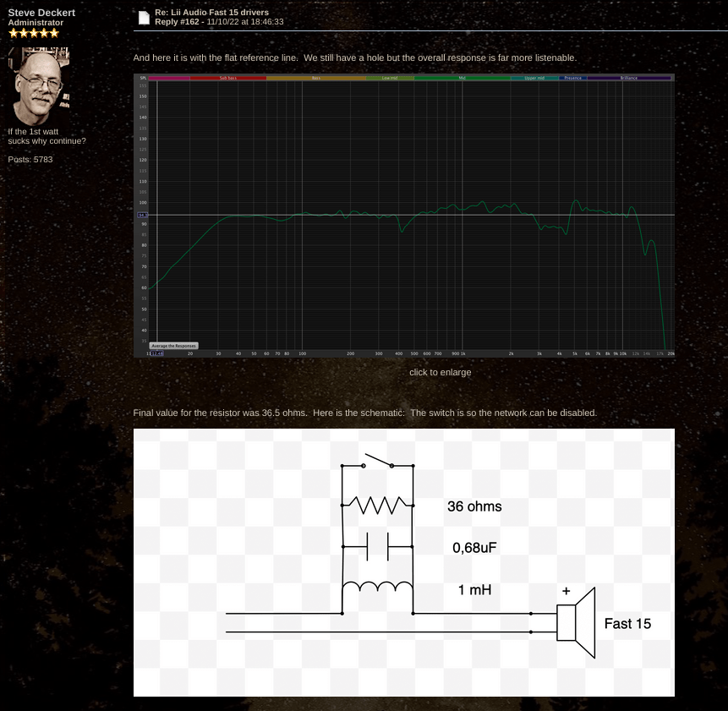728x711 pixels.
Task: Click the speaker symbol in schematic
Action: 576,623
